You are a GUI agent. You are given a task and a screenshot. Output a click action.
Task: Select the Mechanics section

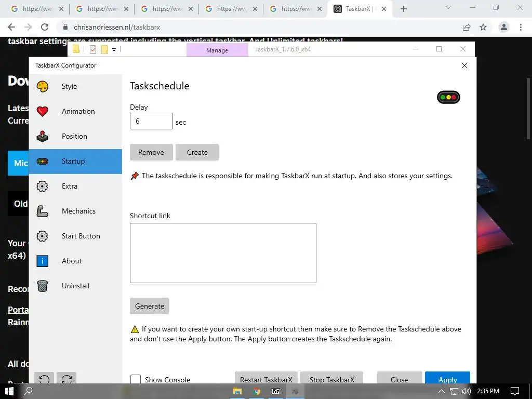pos(75,211)
